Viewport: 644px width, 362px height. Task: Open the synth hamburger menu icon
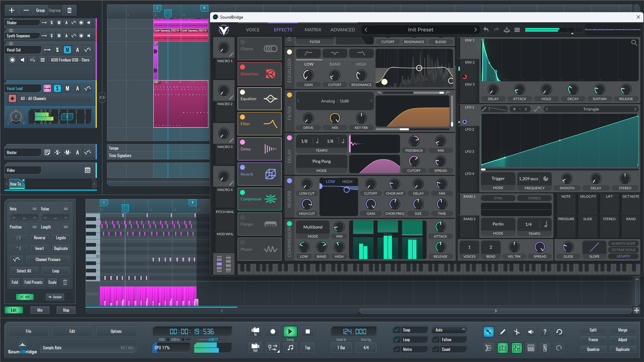(517, 29)
